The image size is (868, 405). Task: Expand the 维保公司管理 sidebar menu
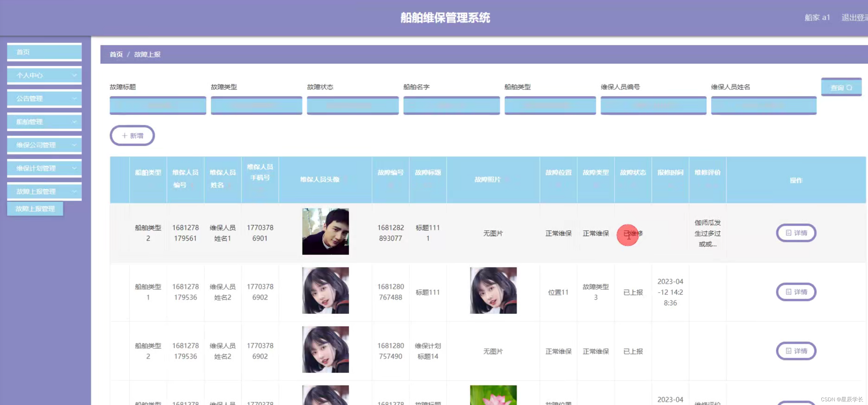(44, 145)
